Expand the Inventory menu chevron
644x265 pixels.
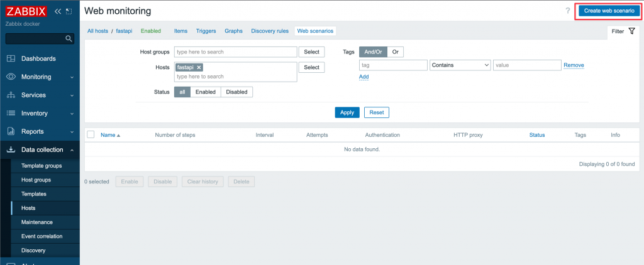tap(72, 114)
